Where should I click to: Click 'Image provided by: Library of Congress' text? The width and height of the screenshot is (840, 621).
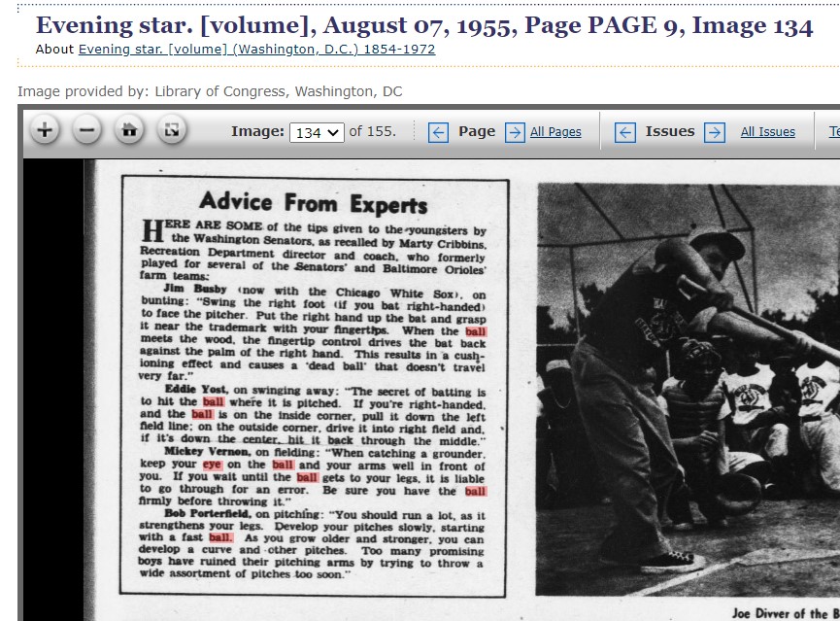coord(210,91)
